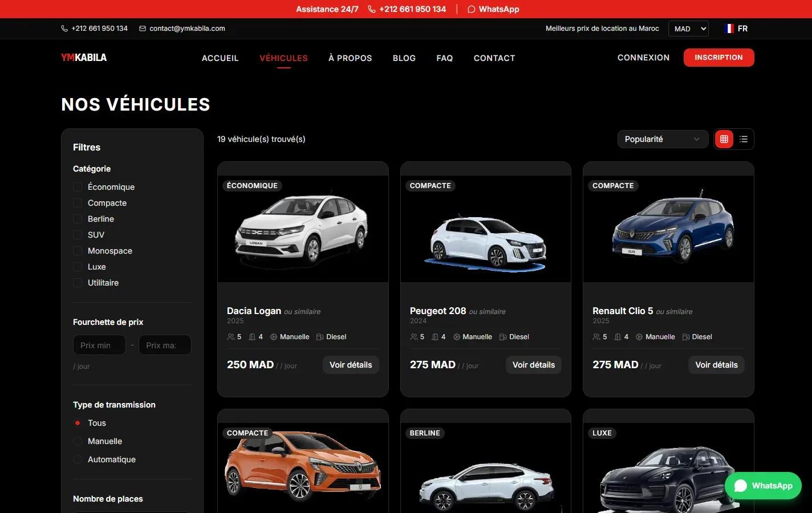Go to the ACCUEIL page

[220, 58]
